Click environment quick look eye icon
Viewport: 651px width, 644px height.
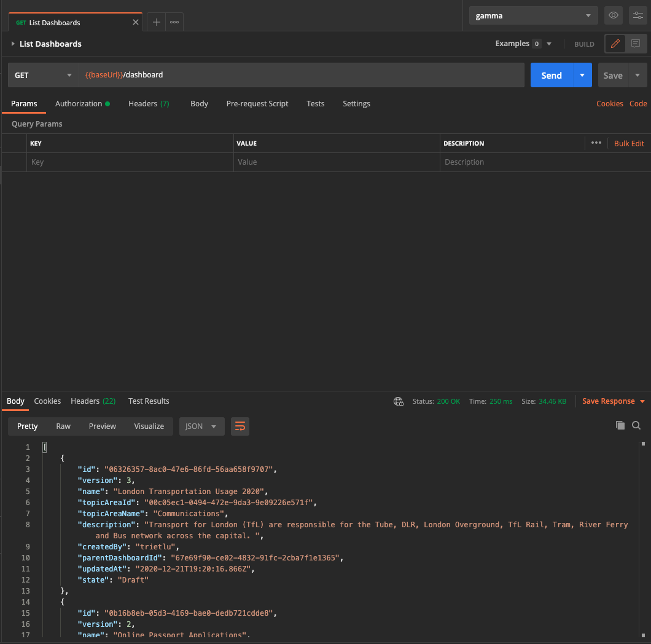(613, 16)
